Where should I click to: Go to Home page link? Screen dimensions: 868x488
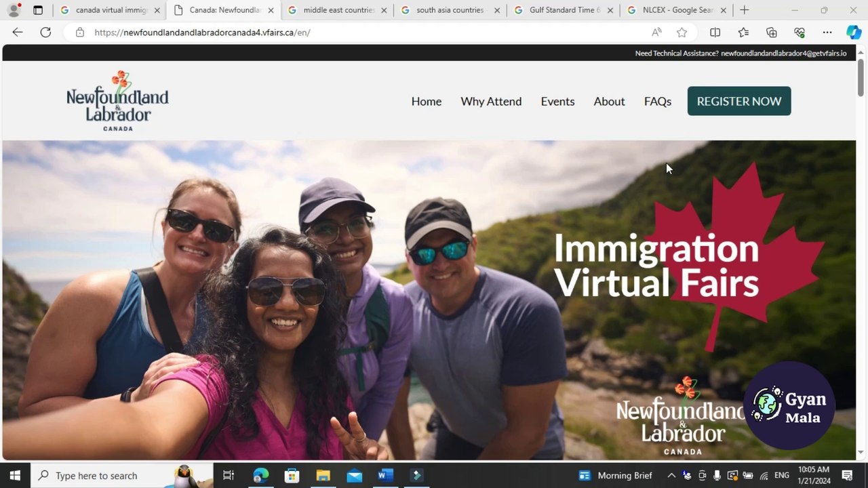(427, 101)
